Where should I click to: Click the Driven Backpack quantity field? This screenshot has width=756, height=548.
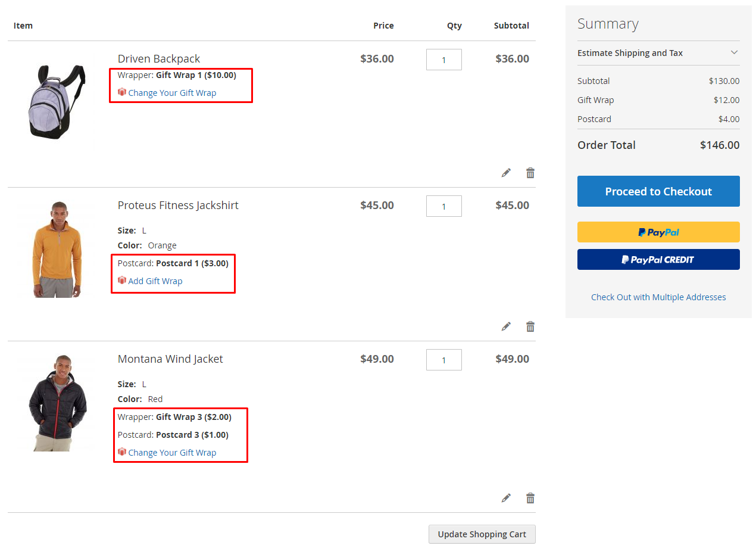click(443, 60)
